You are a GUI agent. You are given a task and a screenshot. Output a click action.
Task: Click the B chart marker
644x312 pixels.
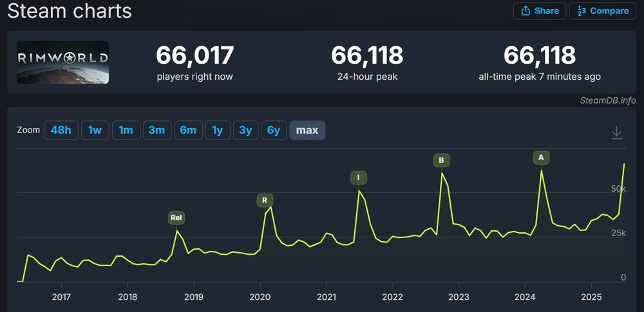[x=442, y=161]
